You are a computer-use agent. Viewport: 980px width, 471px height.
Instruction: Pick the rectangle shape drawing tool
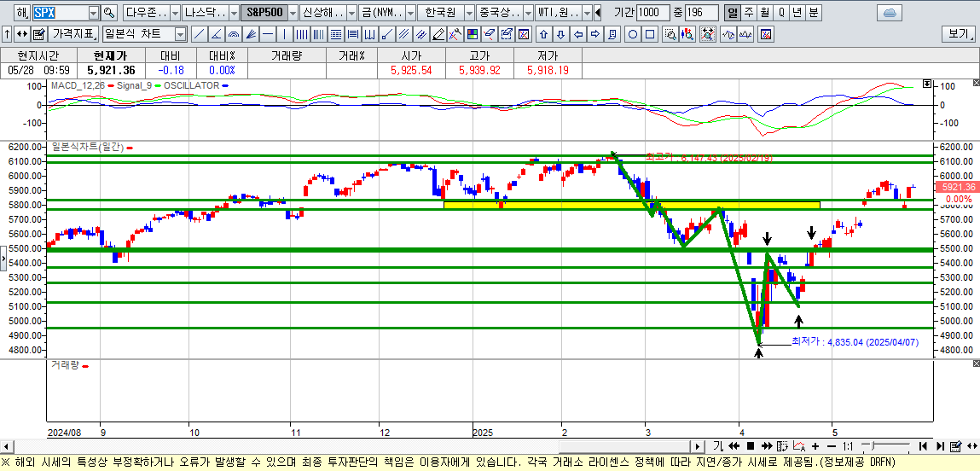pyautogui.click(x=650, y=34)
